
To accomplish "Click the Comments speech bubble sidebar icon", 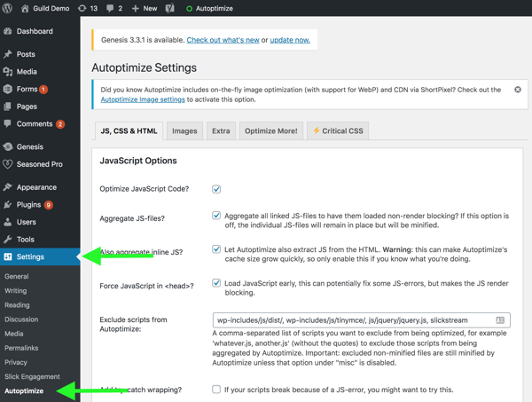I will 7,123.
